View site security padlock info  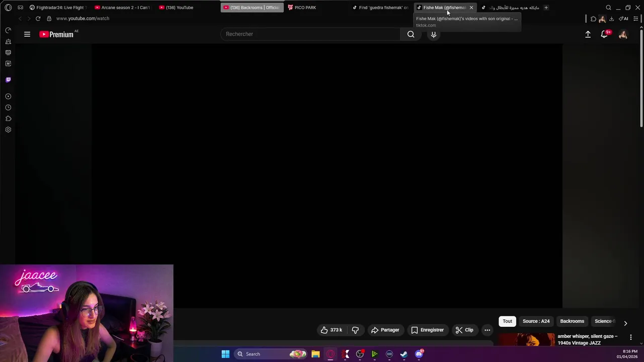pos(49,19)
